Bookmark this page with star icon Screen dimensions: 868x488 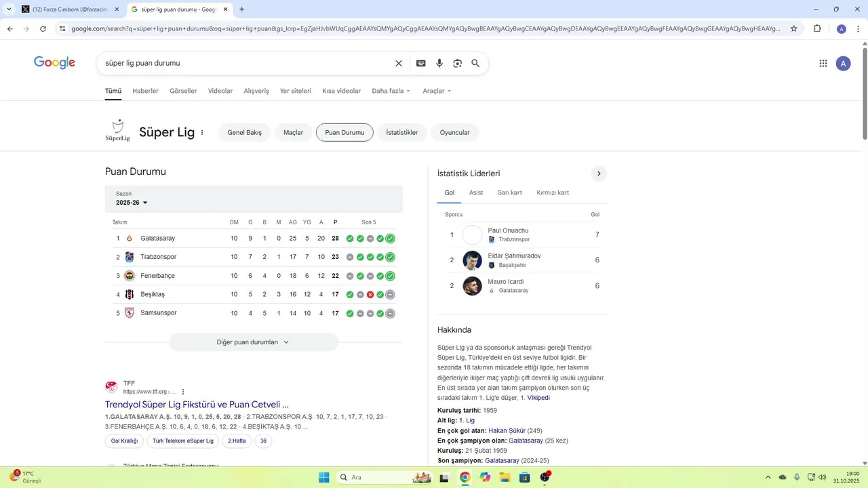pyautogui.click(x=794, y=28)
